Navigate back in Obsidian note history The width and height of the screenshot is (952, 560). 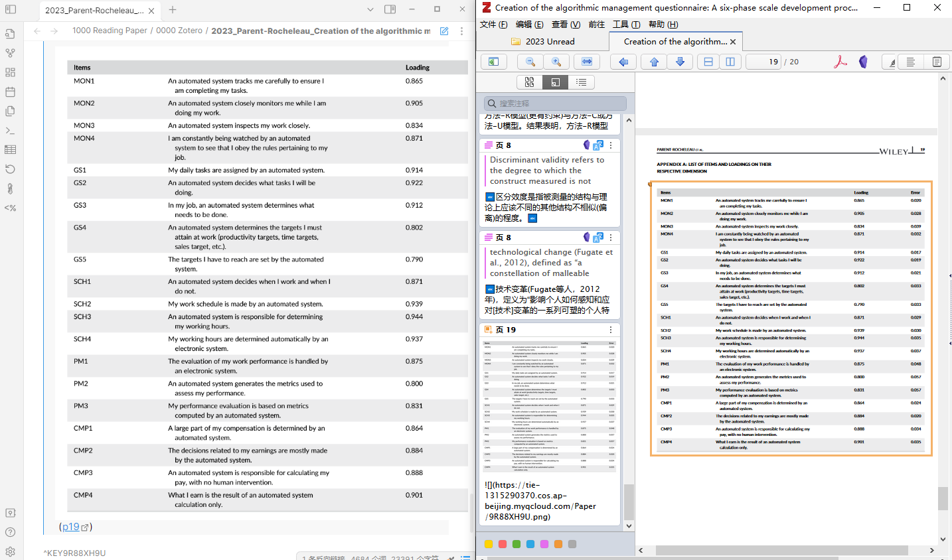pos(37,31)
